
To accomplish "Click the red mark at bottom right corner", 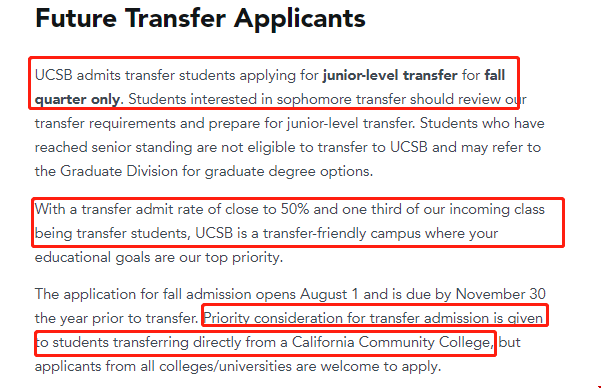I will click(x=599, y=386).
